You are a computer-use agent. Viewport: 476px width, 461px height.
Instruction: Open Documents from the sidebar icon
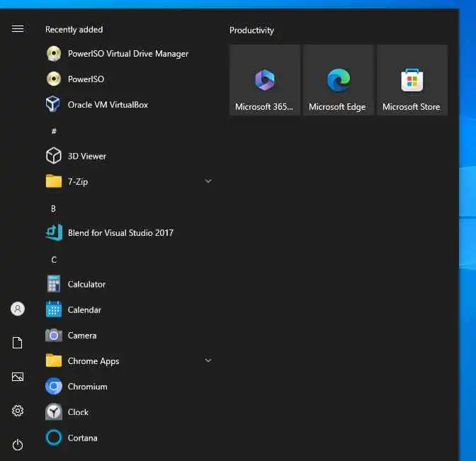click(18, 343)
